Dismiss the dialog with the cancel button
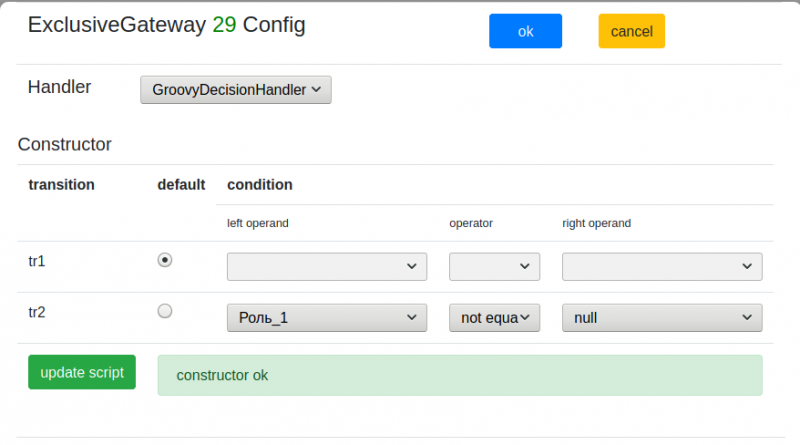Viewport: 800px width, 445px height. coord(632,31)
